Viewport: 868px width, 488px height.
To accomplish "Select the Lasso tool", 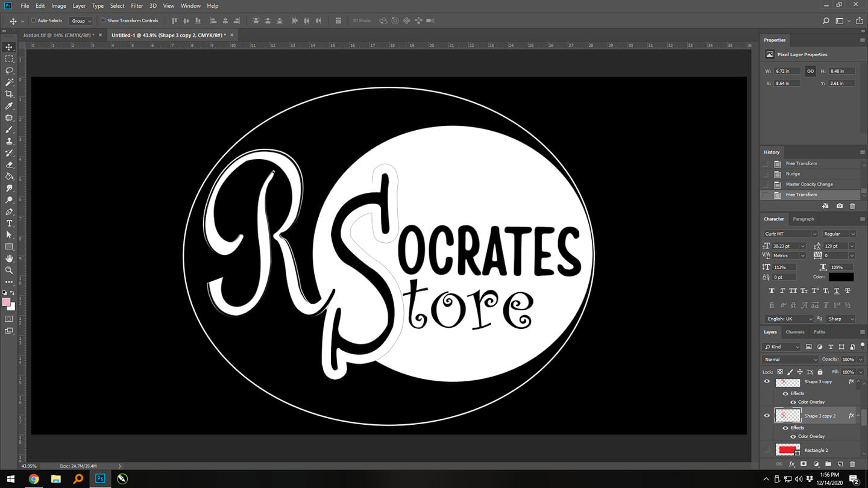I will pyautogui.click(x=9, y=70).
